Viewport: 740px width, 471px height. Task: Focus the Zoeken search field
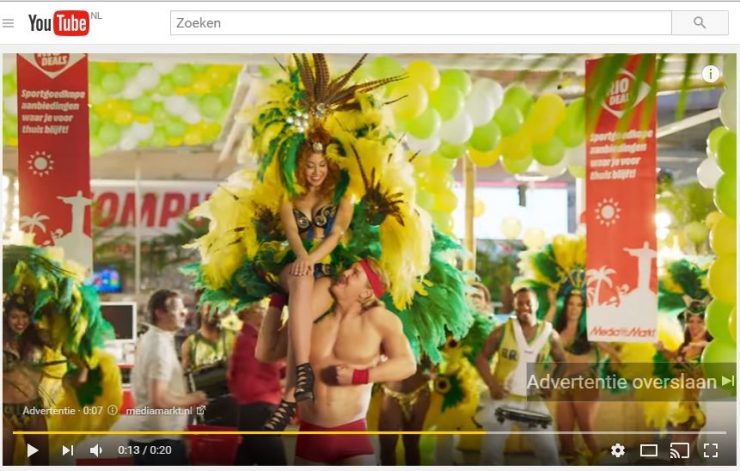pyautogui.click(x=420, y=23)
